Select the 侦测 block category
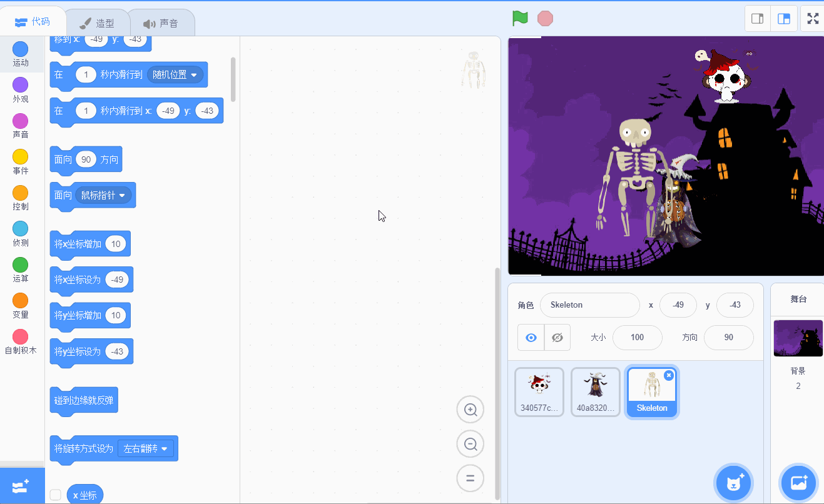This screenshot has height=504, width=824. coord(21,234)
